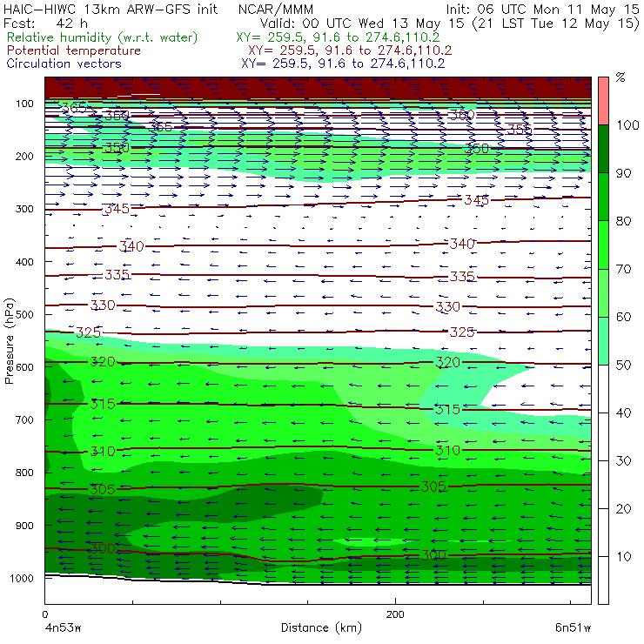644x644 pixels.
Task: Click the '70' color bar value label
Action: pyautogui.click(x=623, y=269)
